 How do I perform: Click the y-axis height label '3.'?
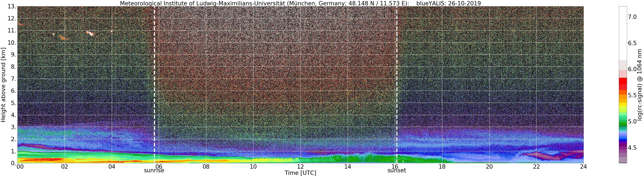point(14,127)
